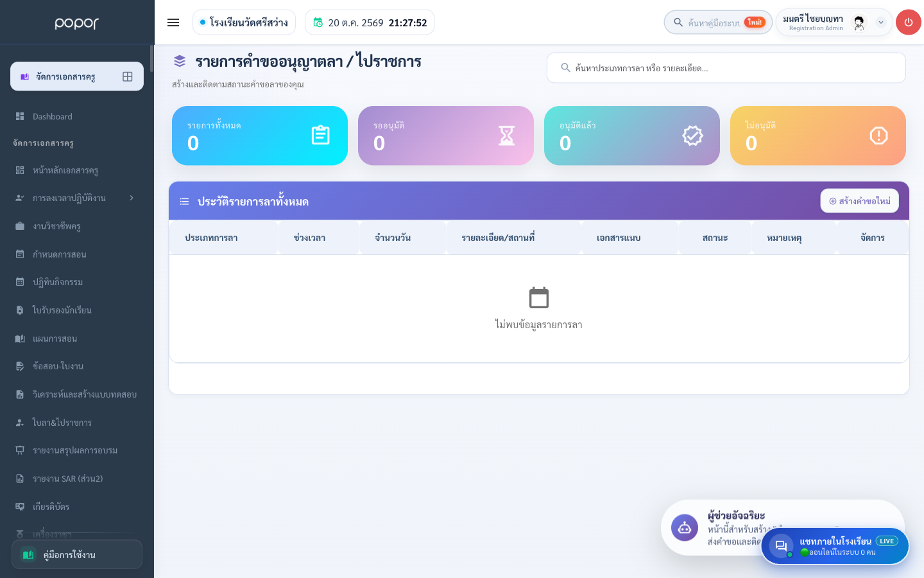The width and height of the screenshot is (924, 578).
Task: Click the sidebar scrollbar
Action: [x=152, y=58]
